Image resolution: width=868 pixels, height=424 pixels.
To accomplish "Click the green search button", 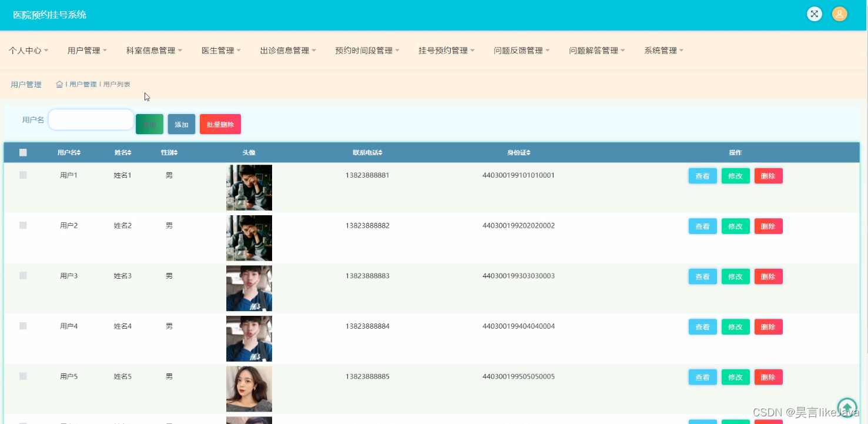I will 149,124.
